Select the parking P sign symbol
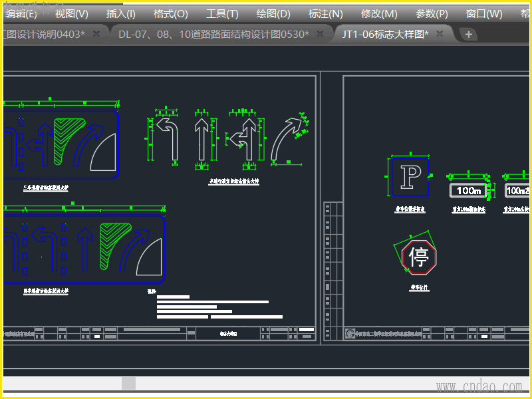The width and height of the screenshot is (532, 399). coord(410,177)
